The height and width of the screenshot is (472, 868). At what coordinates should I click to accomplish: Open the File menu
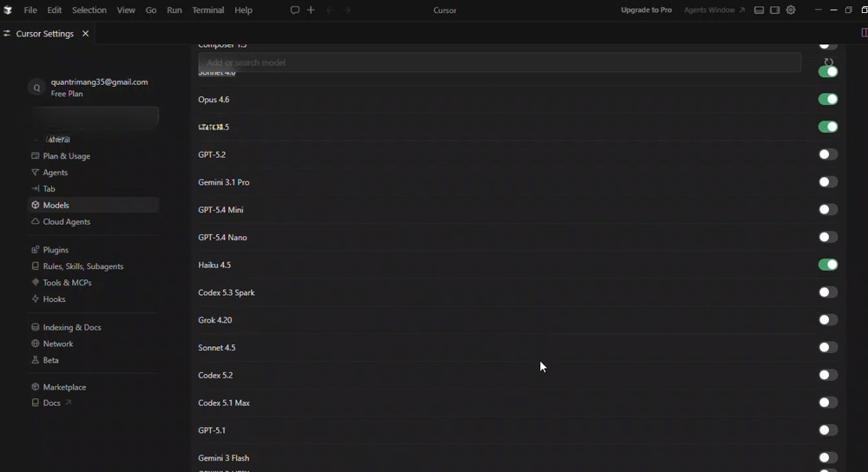(30, 10)
